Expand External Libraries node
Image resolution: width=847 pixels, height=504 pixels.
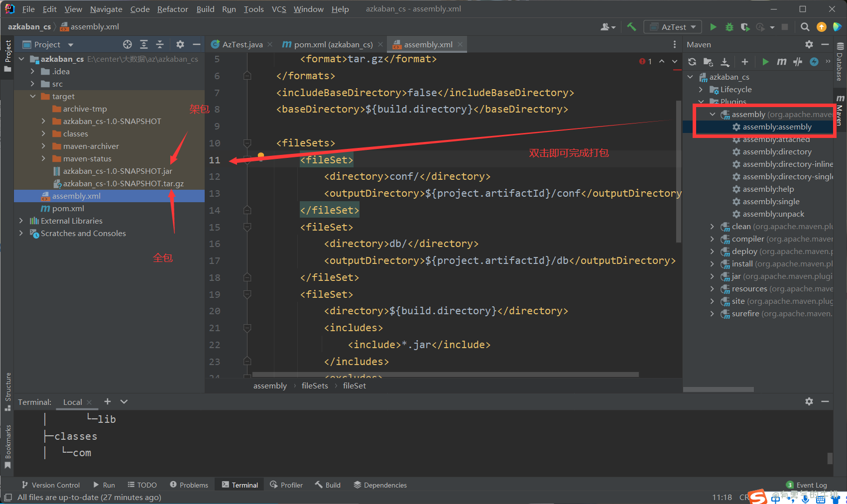coord(21,221)
